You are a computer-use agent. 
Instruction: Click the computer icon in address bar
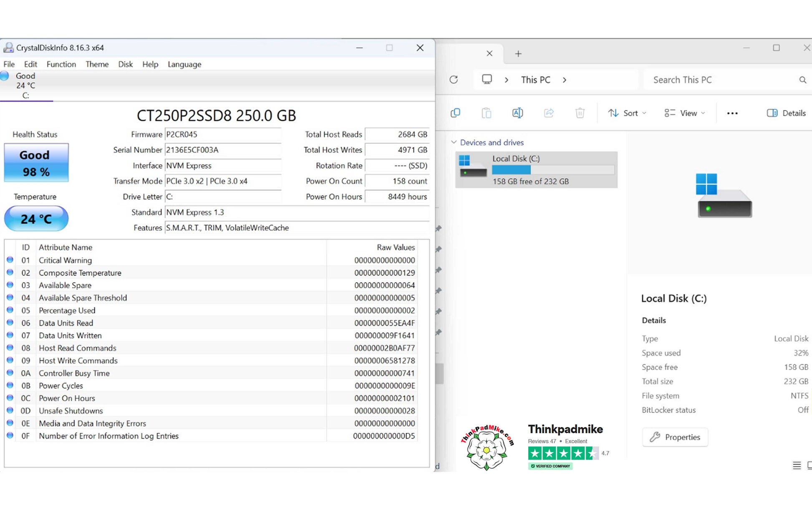coord(487,79)
